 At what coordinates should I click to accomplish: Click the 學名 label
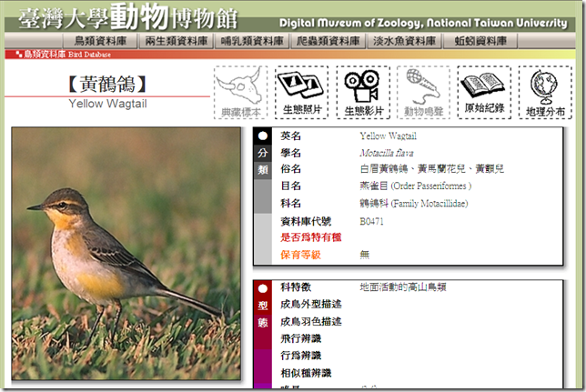pos(291,153)
